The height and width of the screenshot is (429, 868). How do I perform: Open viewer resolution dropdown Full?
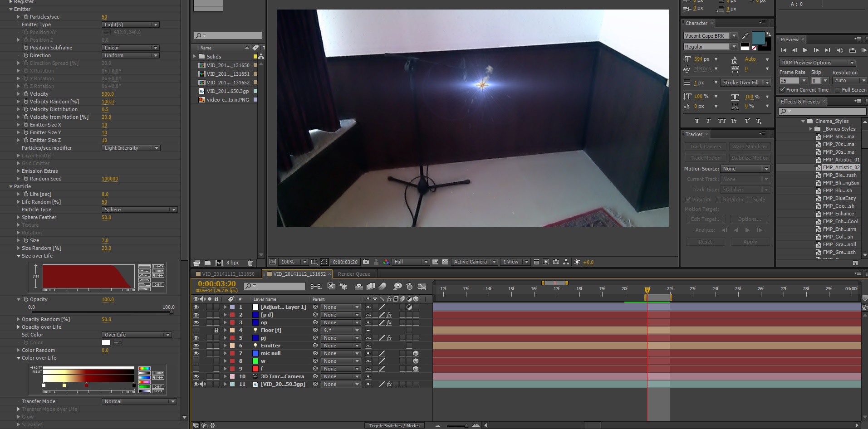click(411, 262)
